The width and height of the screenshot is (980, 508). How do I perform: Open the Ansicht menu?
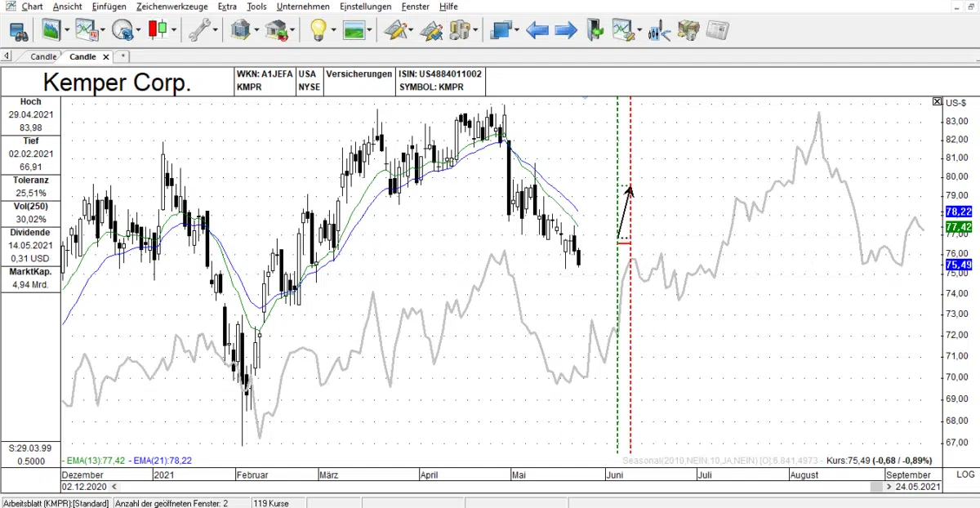(67, 7)
